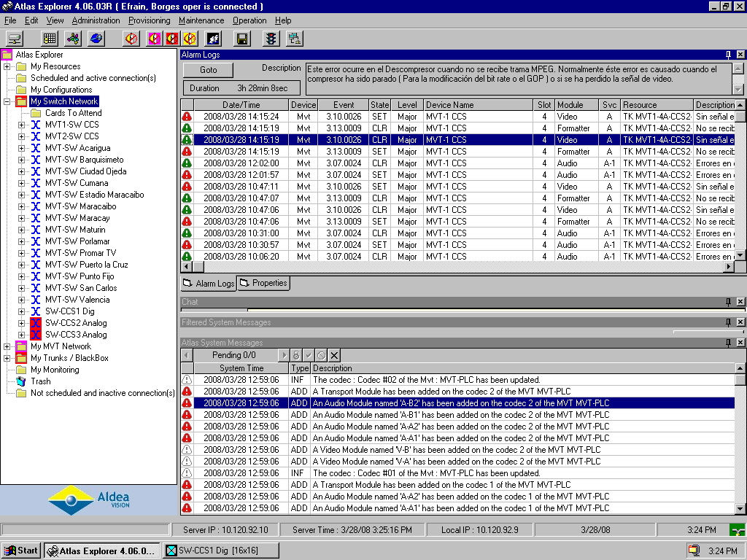This screenshot has height=560, width=747.
Task: Click the network topology molecule toolbar icon
Action: pos(73,39)
